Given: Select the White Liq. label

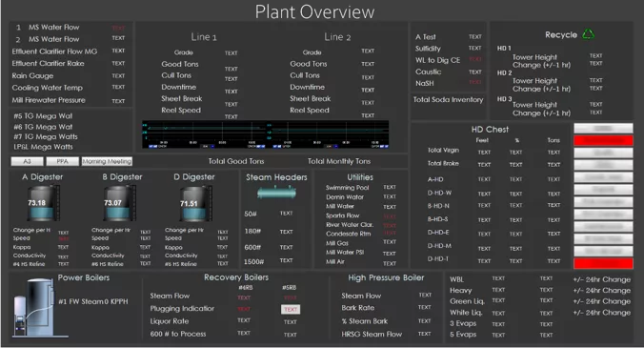Looking at the screenshot, I should point(466,313).
